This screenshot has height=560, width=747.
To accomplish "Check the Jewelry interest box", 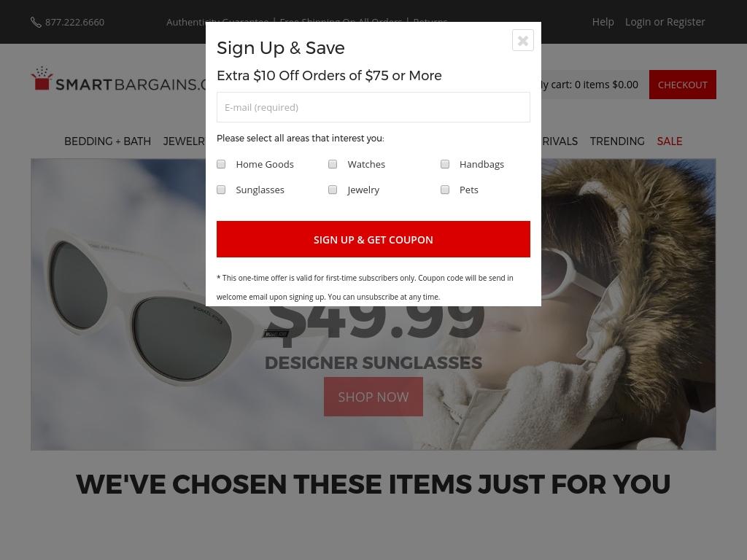I will coord(333,190).
